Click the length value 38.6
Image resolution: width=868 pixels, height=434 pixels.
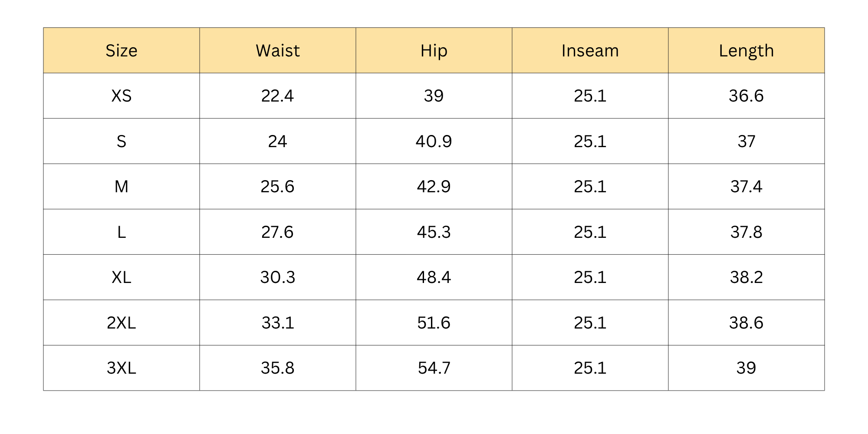tap(746, 323)
